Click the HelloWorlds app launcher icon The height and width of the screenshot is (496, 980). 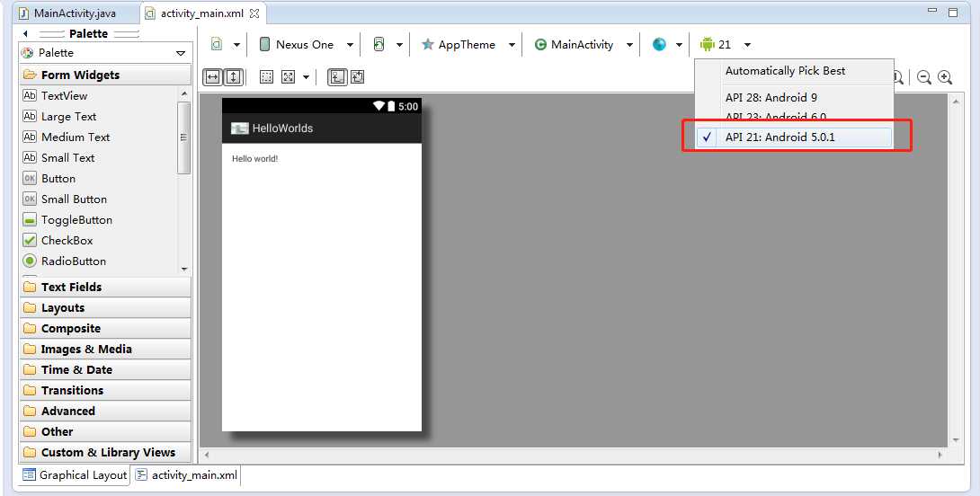click(240, 128)
